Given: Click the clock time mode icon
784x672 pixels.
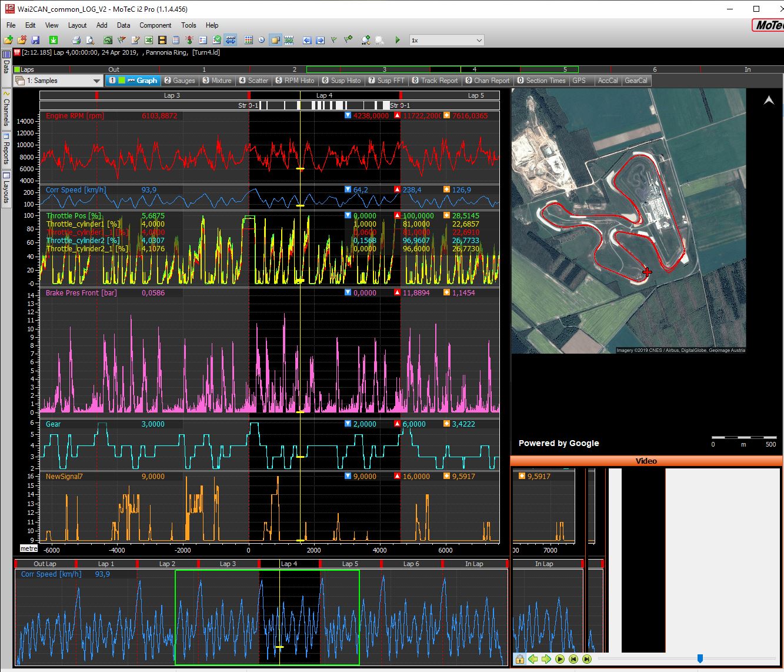Looking at the screenshot, I should click(x=261, y=40).
